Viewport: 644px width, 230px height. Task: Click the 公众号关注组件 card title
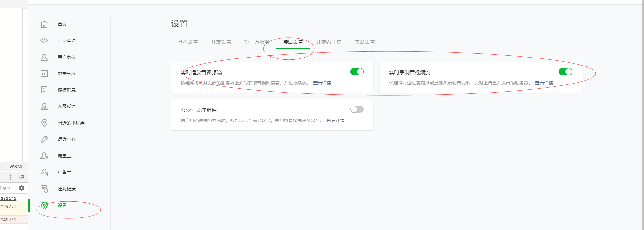(x=199, y=110)
